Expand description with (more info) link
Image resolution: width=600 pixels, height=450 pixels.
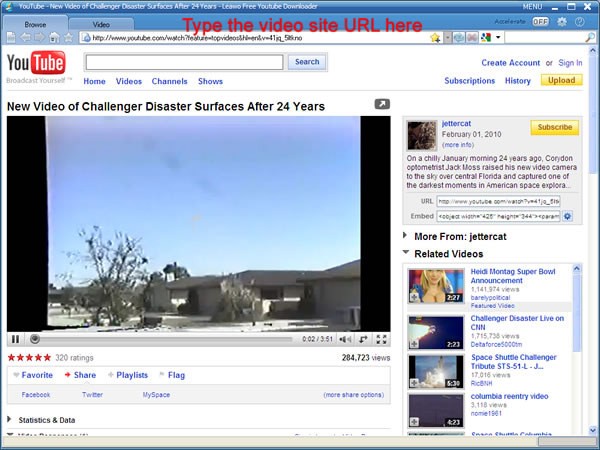pyautogui.click(x=458, y=145)
